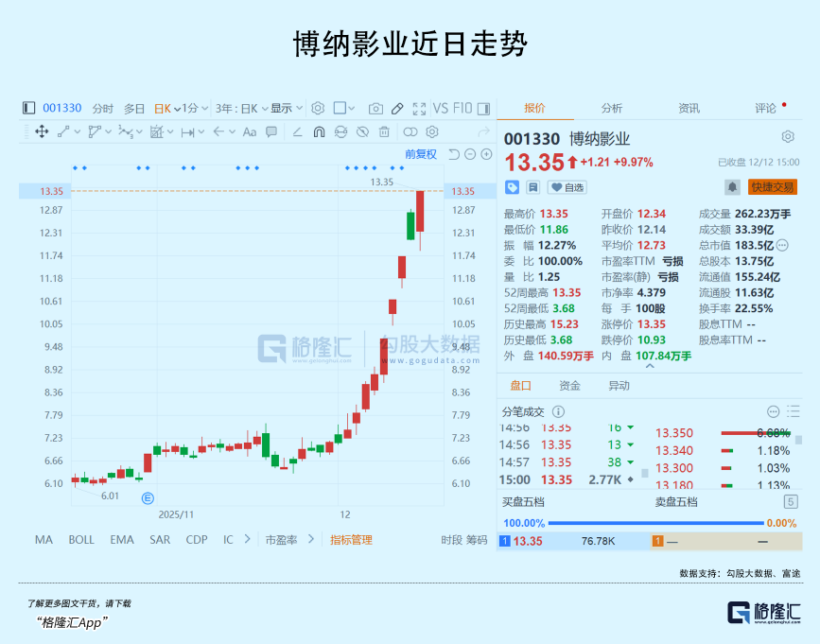Click the 快捷交易 button
Screen dimensions: 820x644
[773, 187]
